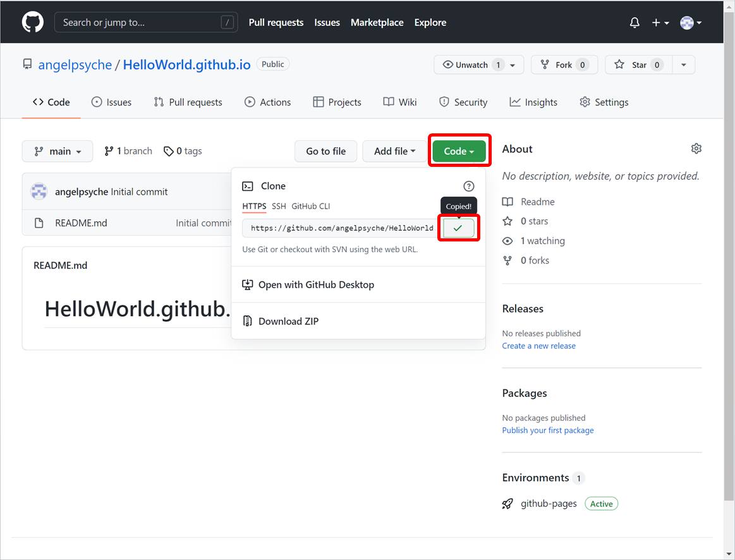This screenshot has height=560, width=735.
Task: Click the repository settings gear in About
Action: pos(696,149)
